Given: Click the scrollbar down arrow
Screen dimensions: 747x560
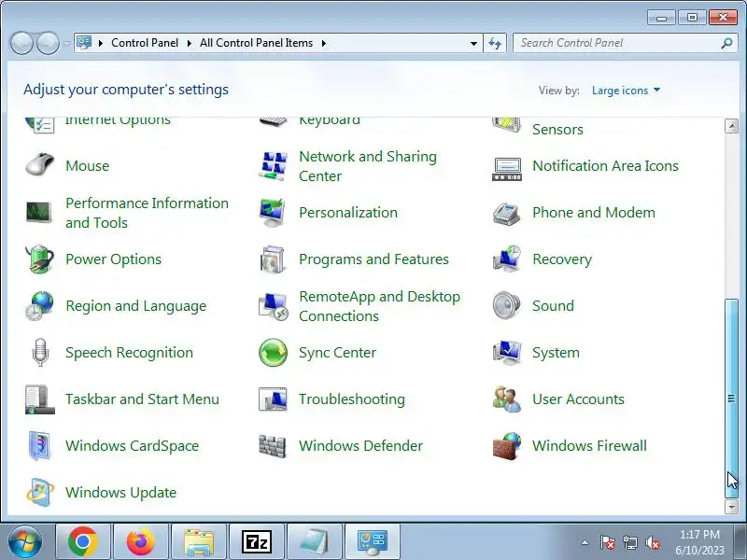Looking at the screenshot, I should point(731,506).
